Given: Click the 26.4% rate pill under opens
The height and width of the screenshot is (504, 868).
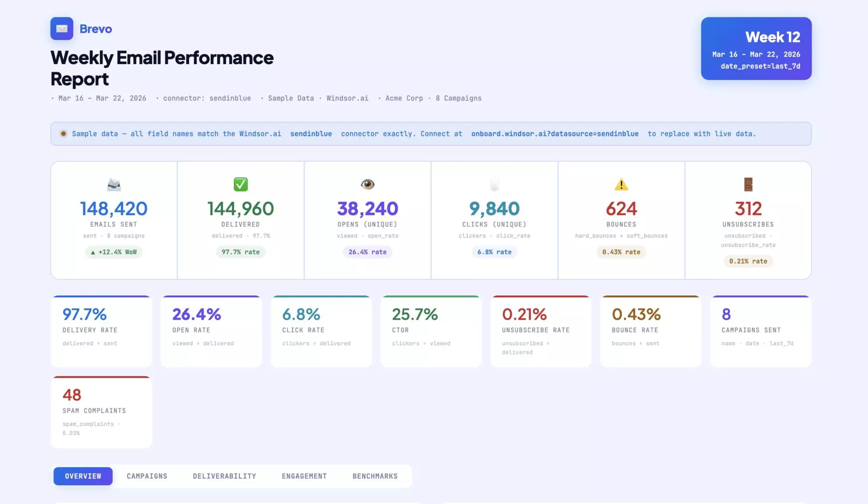Looking at the screenshot, I should click(x=367, y=252).
